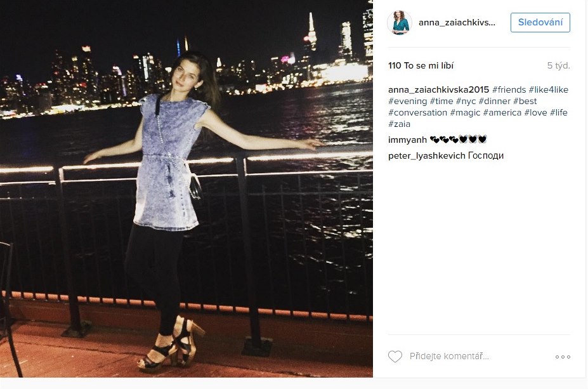
Task: Open the anna_zaiachkivs... header username
Action: [x=457, y=22]
